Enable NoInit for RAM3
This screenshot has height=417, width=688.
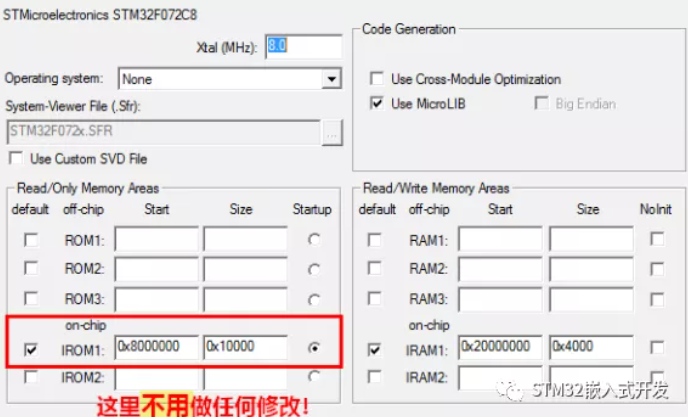[x=657, y=300]
